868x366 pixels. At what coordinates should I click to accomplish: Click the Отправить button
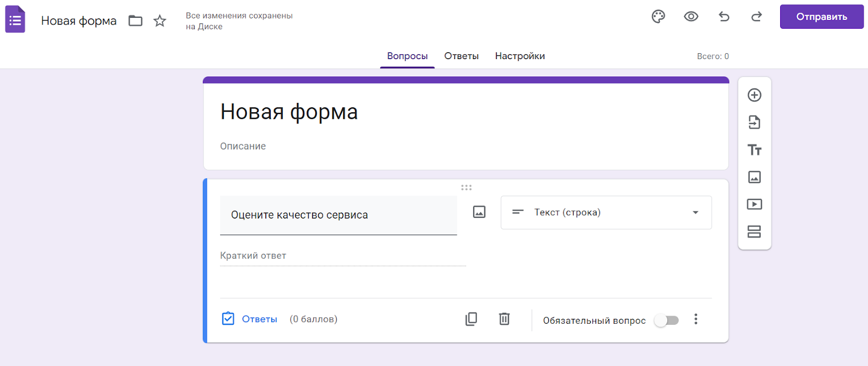(821, 17)
